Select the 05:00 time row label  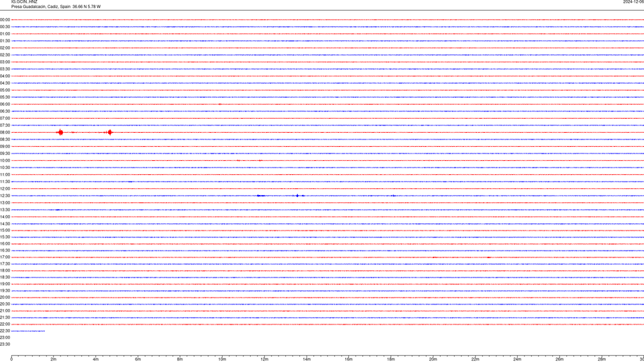tap(5, 90)
